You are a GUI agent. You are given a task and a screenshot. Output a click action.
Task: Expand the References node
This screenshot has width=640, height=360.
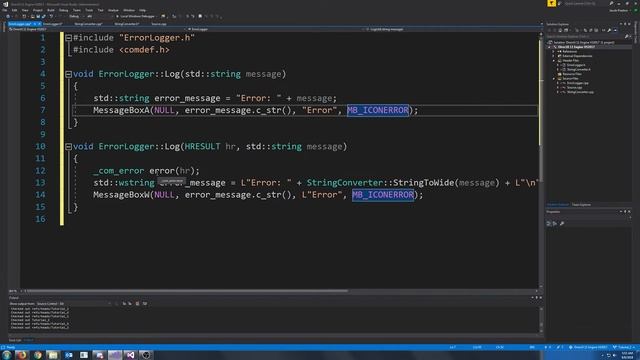click(x=553, y=51)
